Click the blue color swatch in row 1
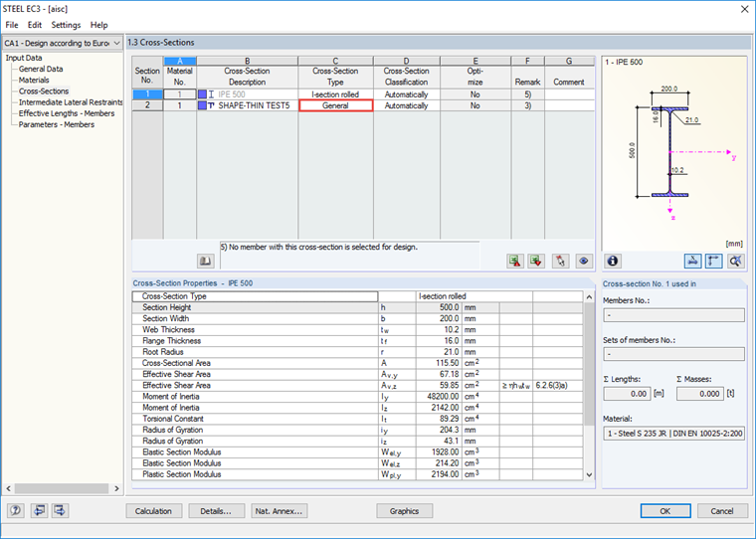 tap(203, 94)
